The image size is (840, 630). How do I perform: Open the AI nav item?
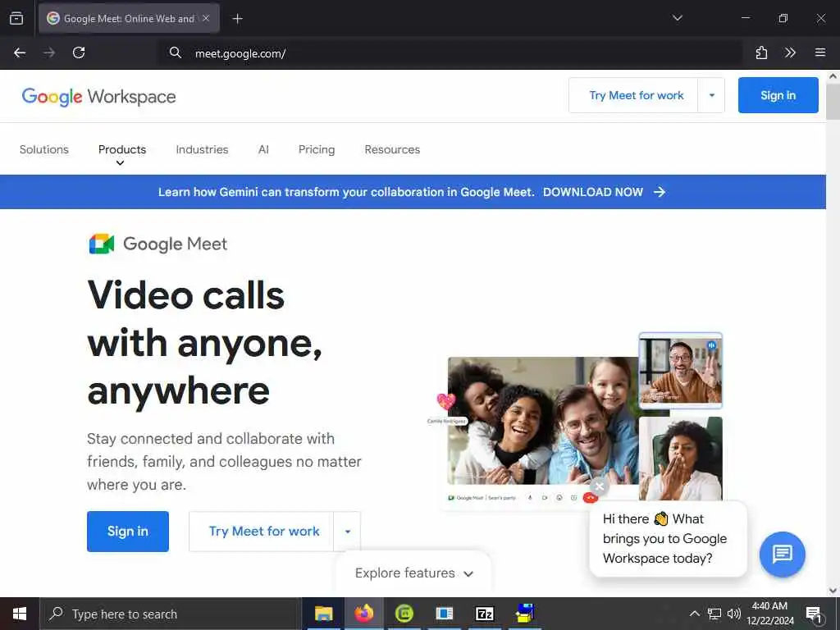(x=263, y=149)
